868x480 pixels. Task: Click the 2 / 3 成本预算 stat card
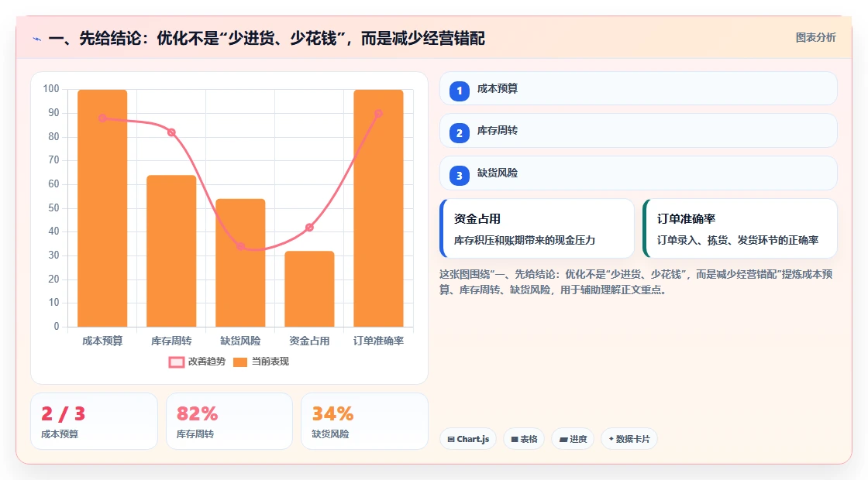(94, 421)
